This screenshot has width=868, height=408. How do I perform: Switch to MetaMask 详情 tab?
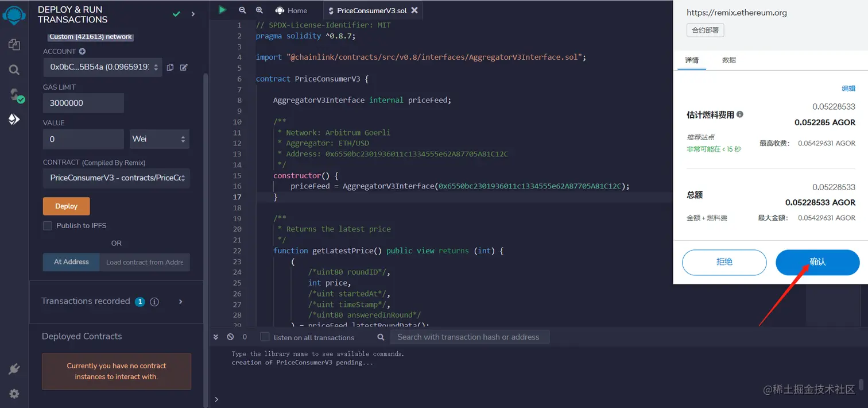(692, 60)
